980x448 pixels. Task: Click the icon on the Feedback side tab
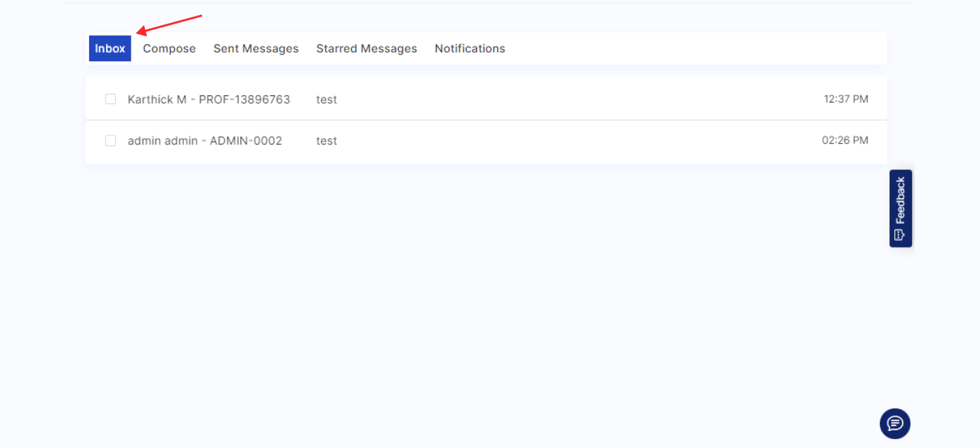(900, 235)
